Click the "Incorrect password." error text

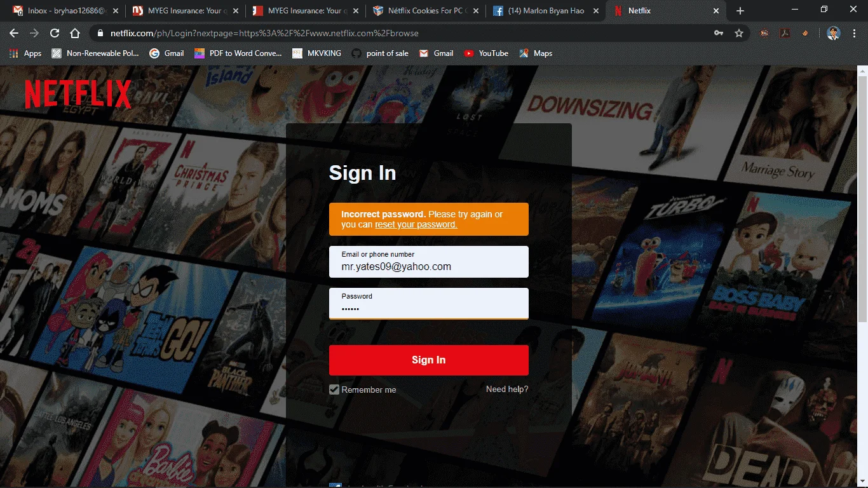coord(383,214)
